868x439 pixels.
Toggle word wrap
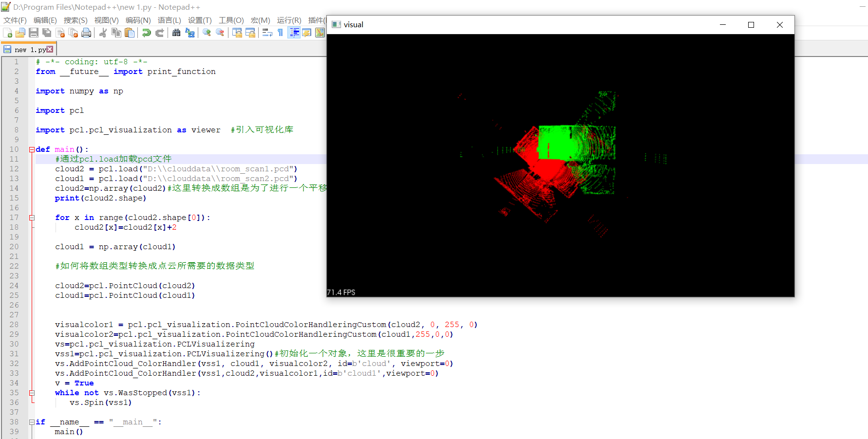coord(267,33)
